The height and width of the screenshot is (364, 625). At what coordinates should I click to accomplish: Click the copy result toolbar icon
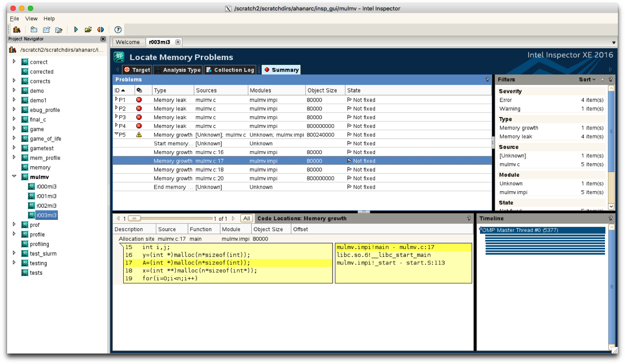tap(46, 29)
